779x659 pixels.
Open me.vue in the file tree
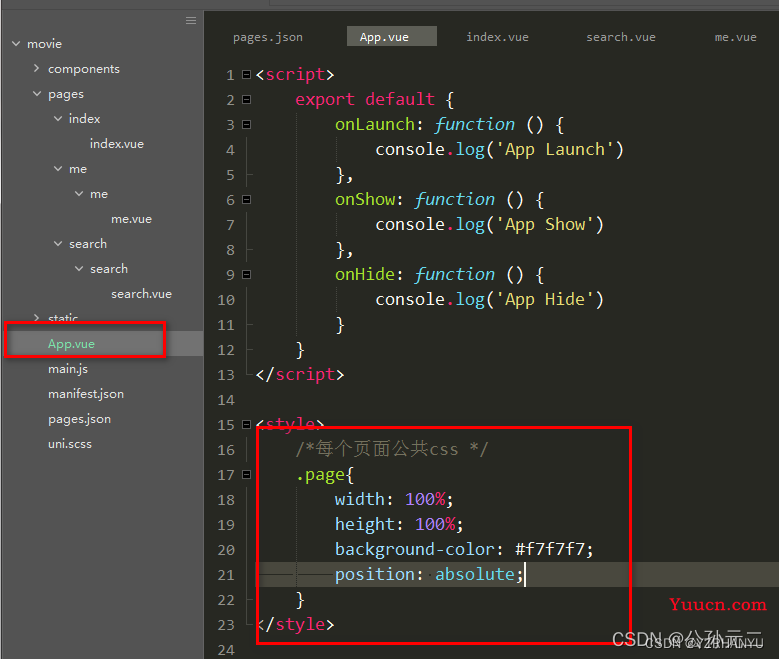(x=131, y=219)
